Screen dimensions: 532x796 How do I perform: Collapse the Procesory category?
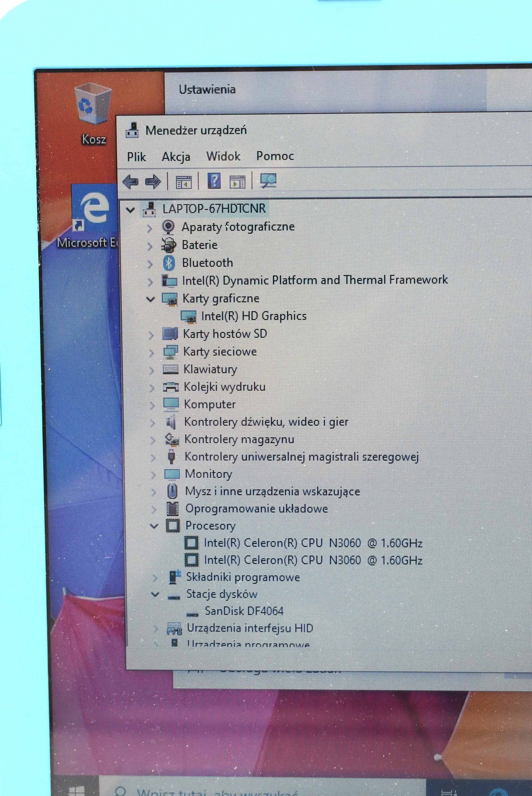click(154, 526)
